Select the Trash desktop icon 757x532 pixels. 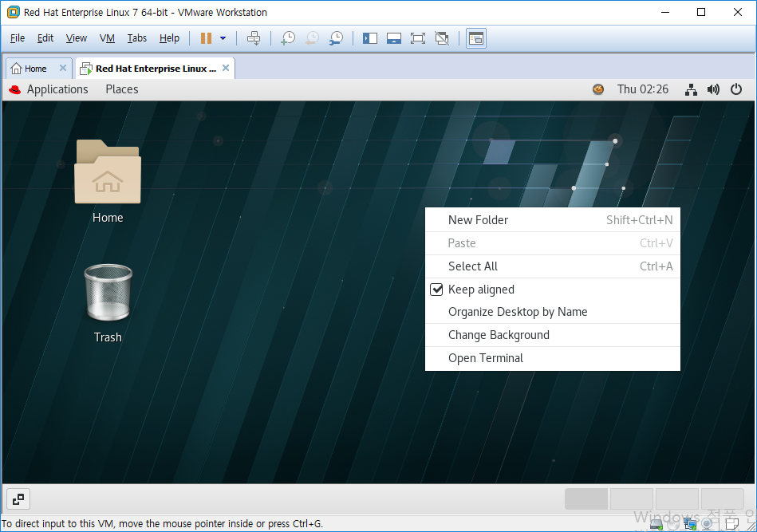[108, 303]
